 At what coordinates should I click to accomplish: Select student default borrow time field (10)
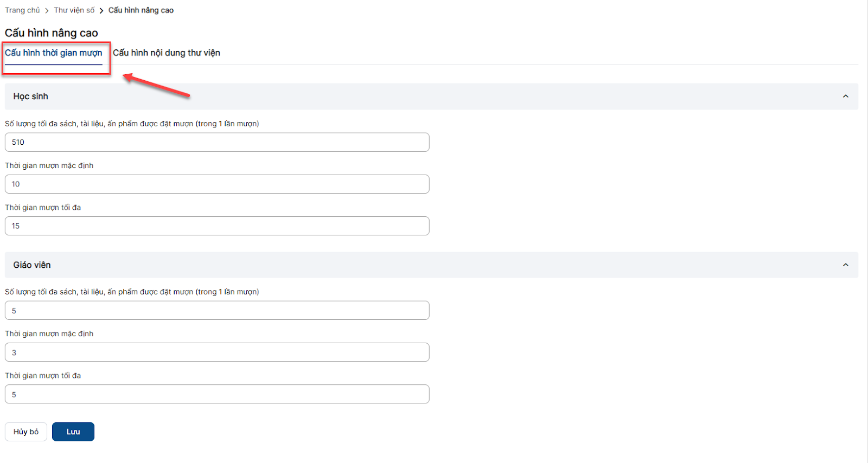tap(217, 184)
